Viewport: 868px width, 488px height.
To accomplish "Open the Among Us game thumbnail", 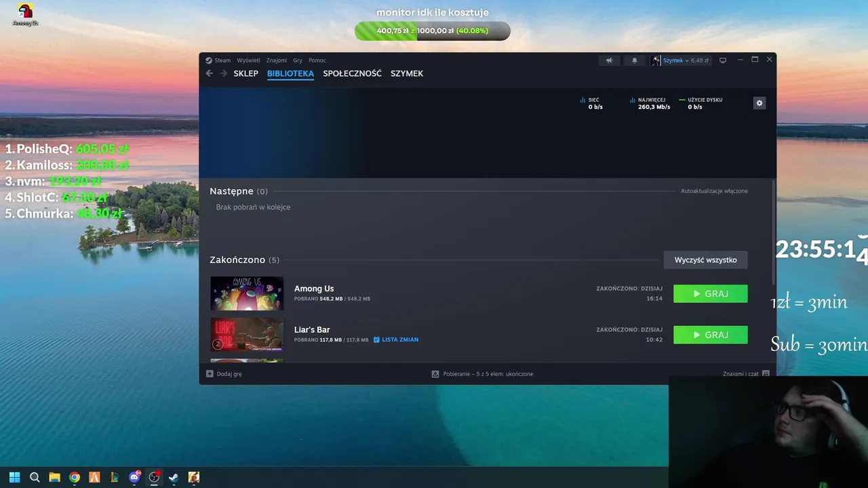I will (x=247, y=293).
